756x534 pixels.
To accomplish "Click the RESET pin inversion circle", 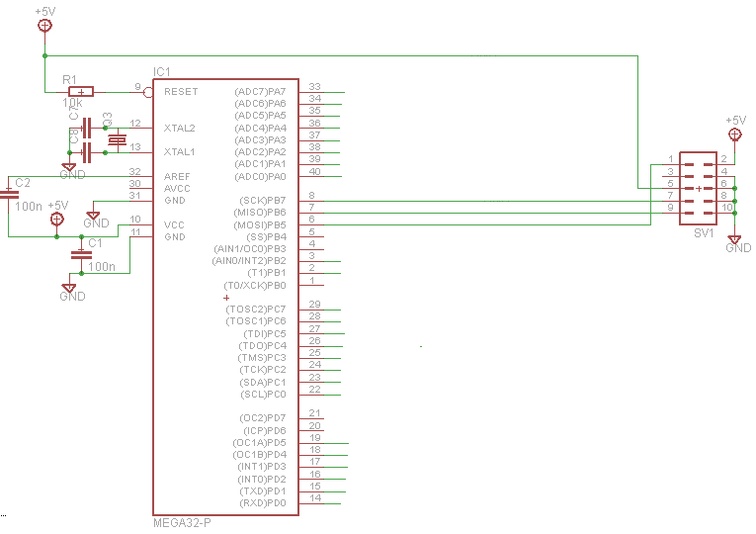I will 148,92.
